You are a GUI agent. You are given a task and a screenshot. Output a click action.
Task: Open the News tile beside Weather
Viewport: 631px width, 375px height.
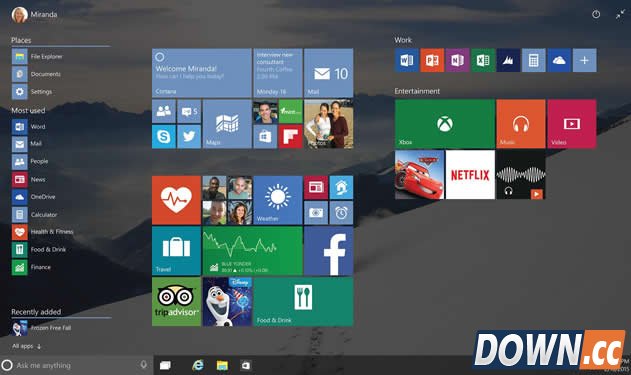point(316,188)
